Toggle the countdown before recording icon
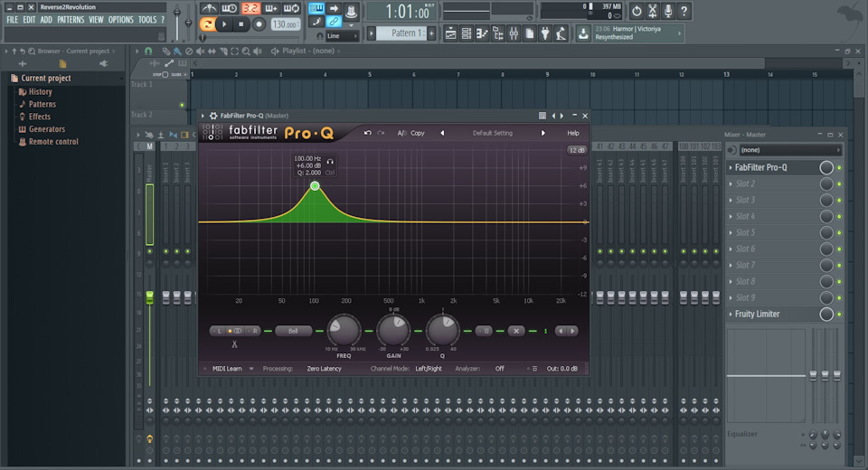Screen dimensions: 868x470 [250, 8]
